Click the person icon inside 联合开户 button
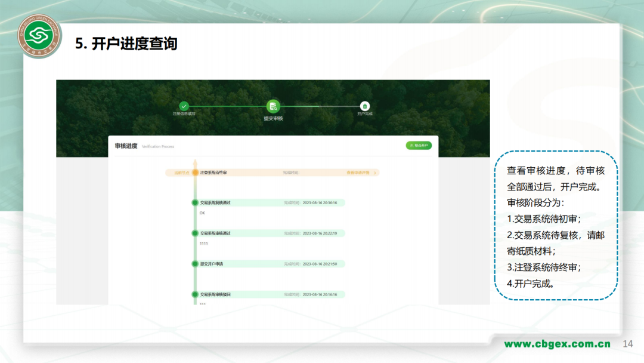 tap(412, 144)
